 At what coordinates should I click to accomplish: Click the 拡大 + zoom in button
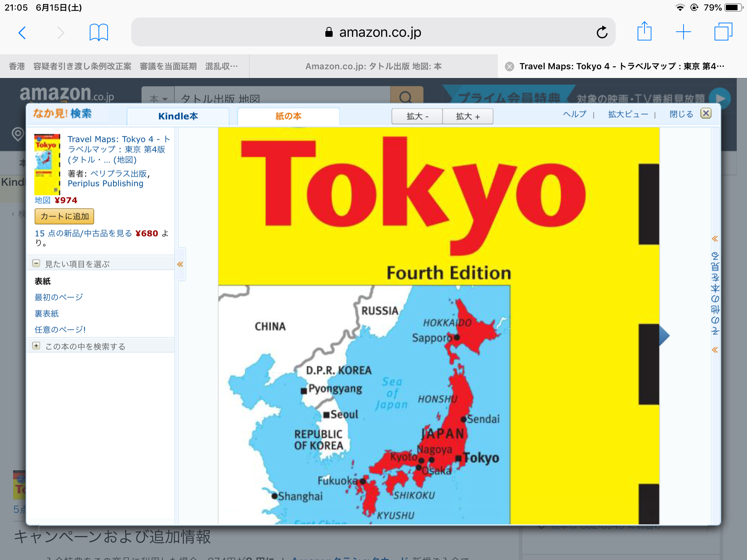point(468,116)
